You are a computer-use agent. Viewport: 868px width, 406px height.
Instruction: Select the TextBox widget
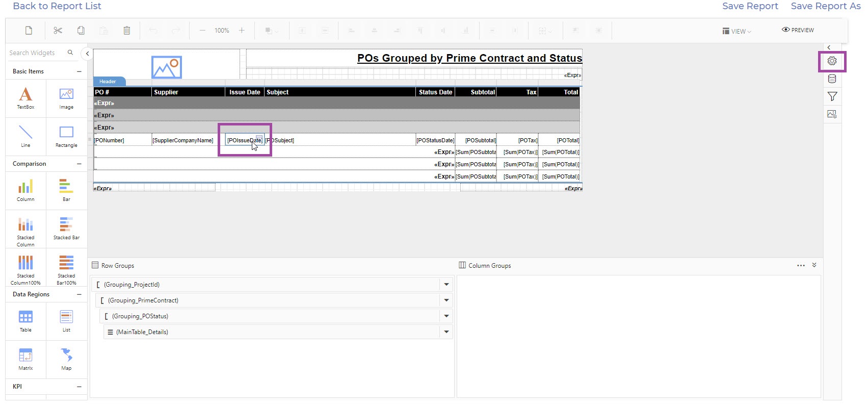point(25,98)
